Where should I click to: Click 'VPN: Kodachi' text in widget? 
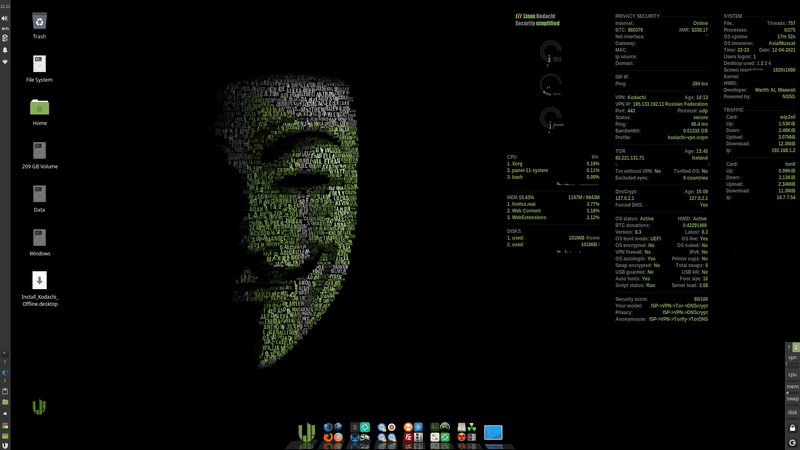click(x=630, y=97)
